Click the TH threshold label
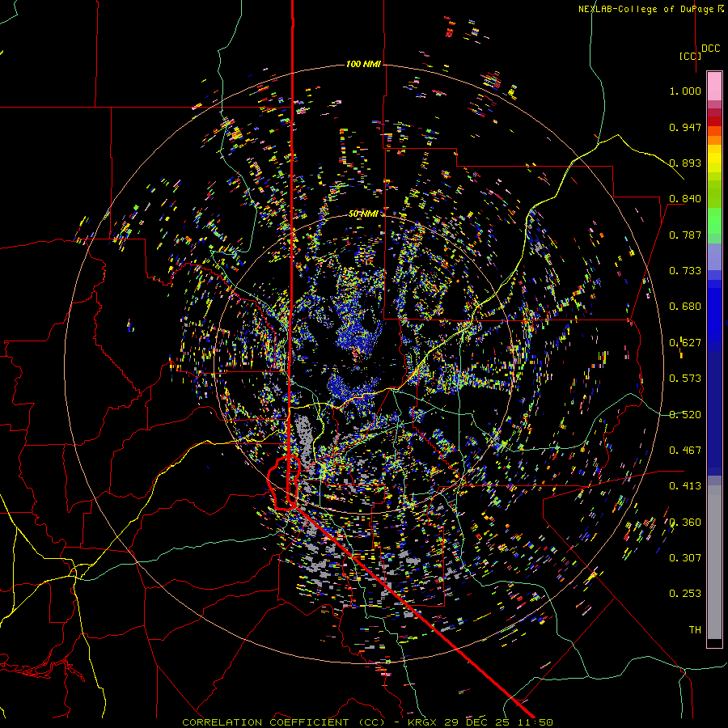 (x=695, y=630)
